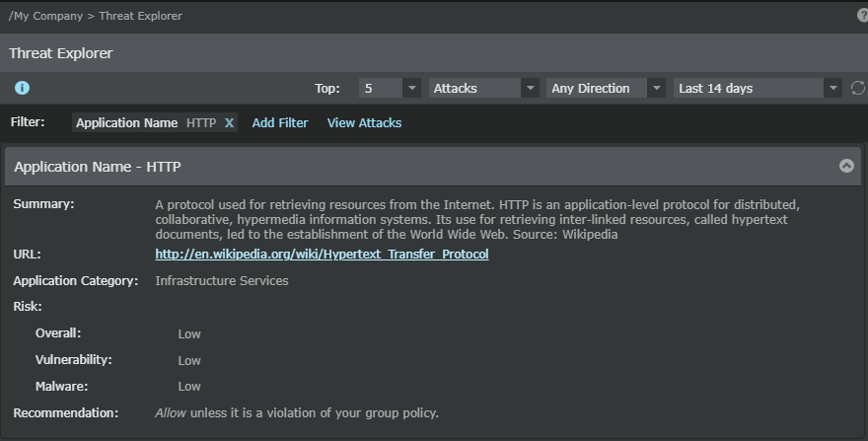Click the URL: label

[28, 255]
